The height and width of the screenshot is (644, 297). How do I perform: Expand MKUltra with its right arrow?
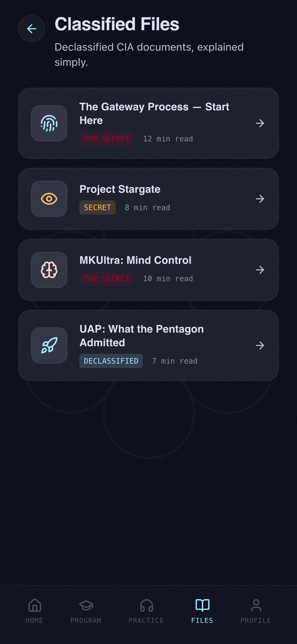point(260,270)
